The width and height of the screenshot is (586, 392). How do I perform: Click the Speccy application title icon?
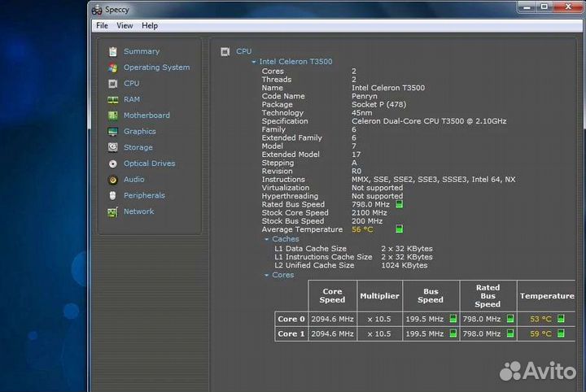(97, 10)
